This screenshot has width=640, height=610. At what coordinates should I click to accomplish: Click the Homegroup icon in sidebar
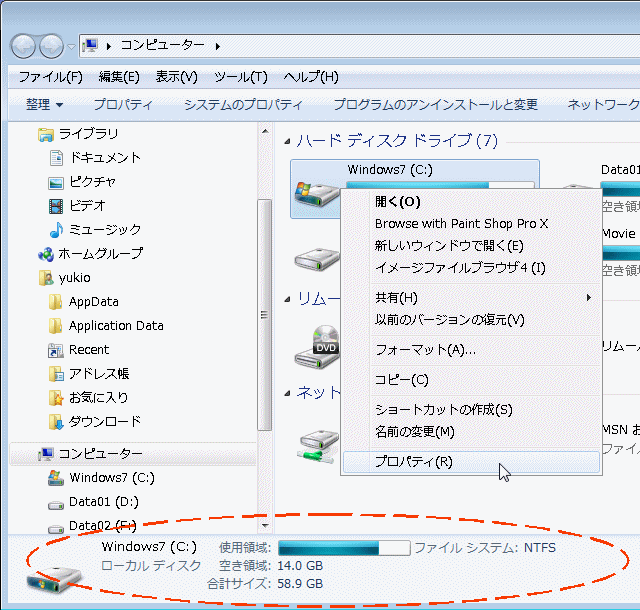[x=45, y=254]
